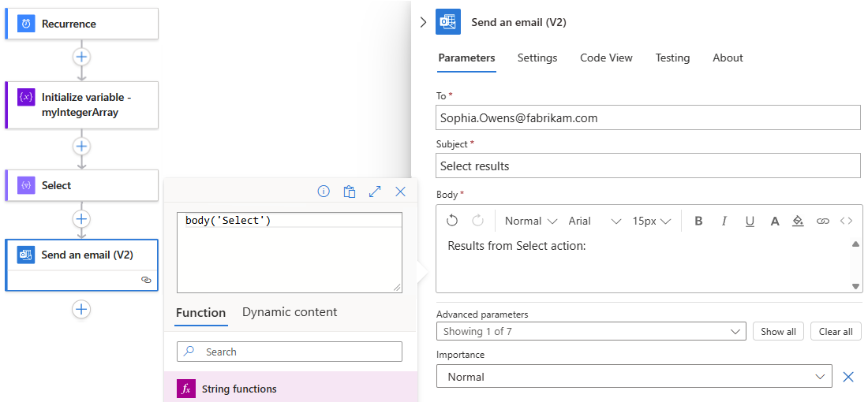Toggle italic formatting in Body editor

tap(724, 221)
